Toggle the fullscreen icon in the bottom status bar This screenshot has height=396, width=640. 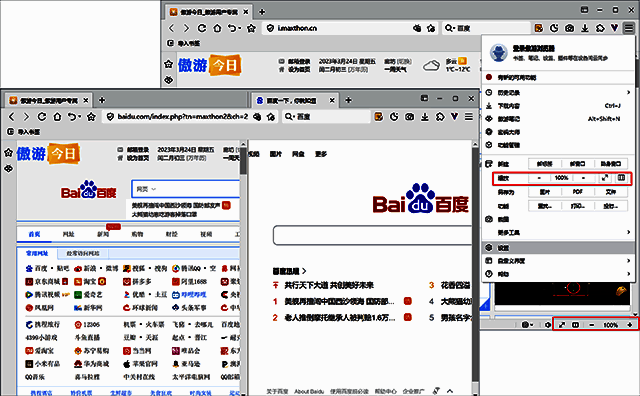tap(562, 325)
